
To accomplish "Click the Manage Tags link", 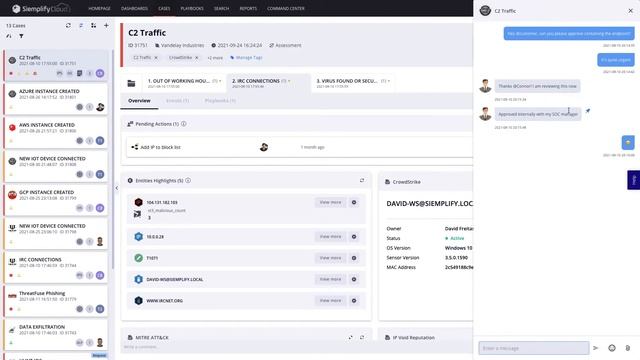I will click(x=246, y=58).
